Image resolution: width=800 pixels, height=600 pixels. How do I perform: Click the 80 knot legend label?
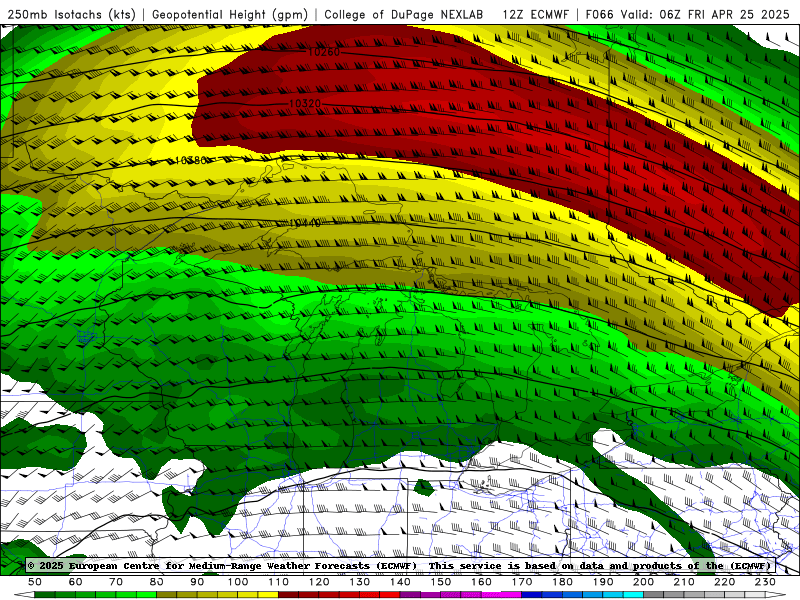point(157,582)
